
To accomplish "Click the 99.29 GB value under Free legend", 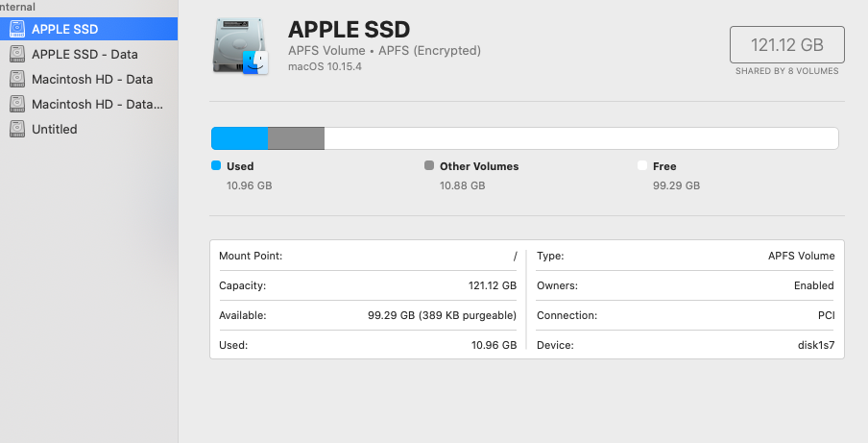I will tap(676, 185).
